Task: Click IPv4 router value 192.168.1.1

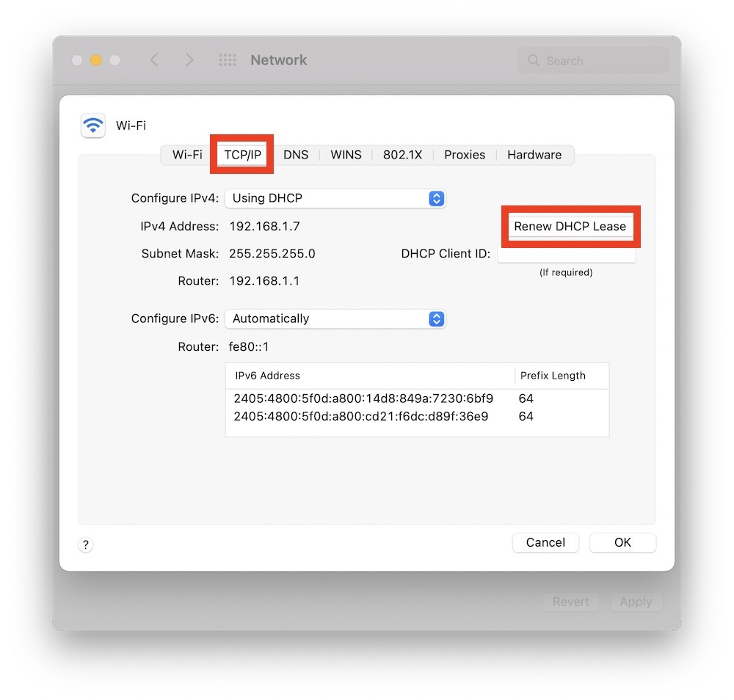Action: pos(264,281)
